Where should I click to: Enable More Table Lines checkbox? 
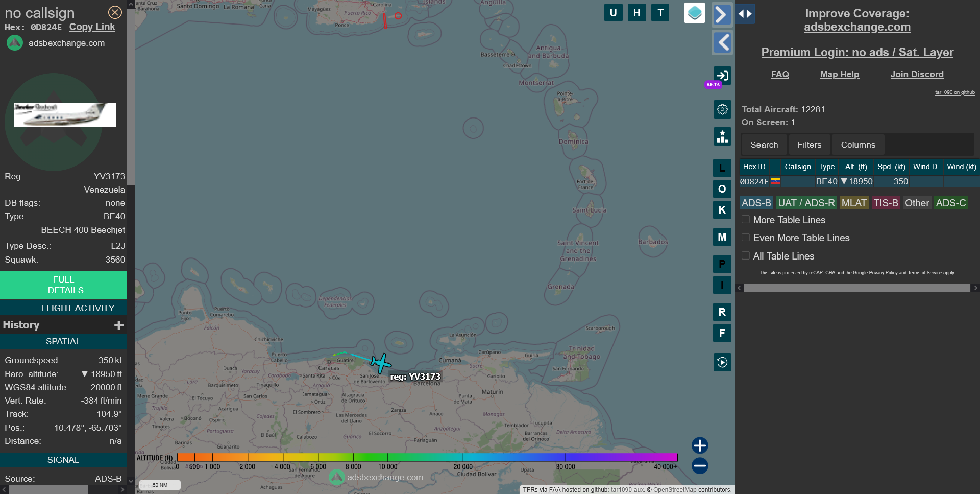tap(746, 220)
